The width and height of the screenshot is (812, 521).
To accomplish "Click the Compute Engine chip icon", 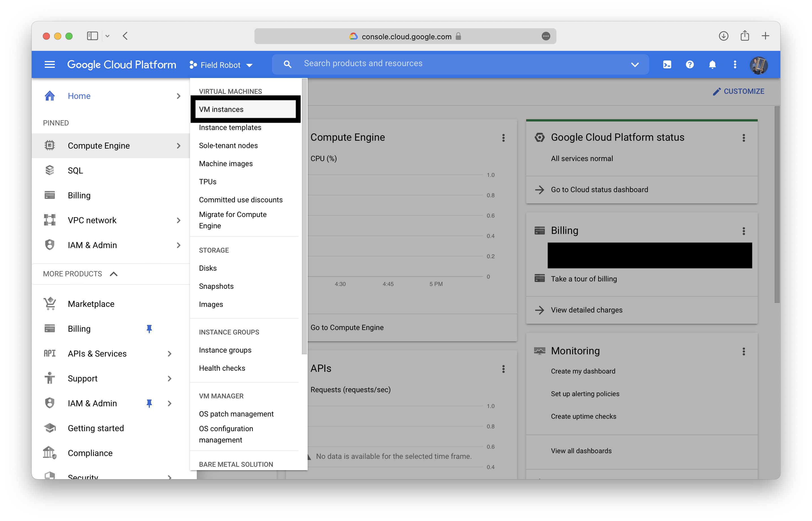I will click(x=50, y=146).
